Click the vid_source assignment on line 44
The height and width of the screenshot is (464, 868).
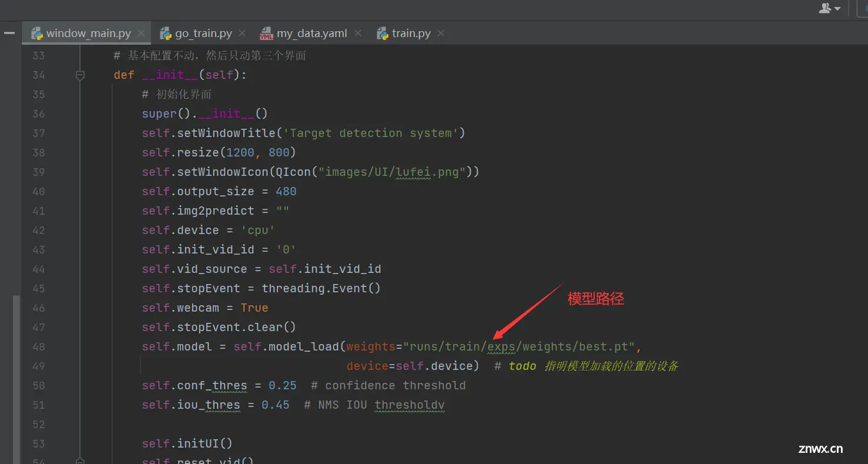pos(262,269)
